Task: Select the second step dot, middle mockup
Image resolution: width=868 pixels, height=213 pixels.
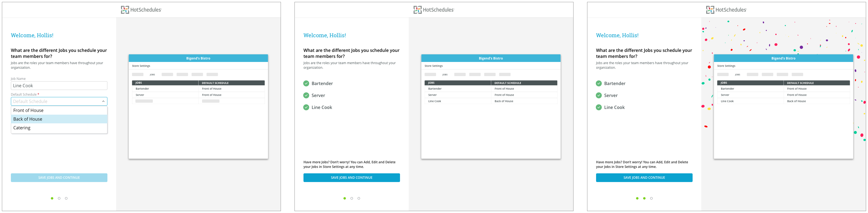Action: pyautogui.click(x=351, y=198)
